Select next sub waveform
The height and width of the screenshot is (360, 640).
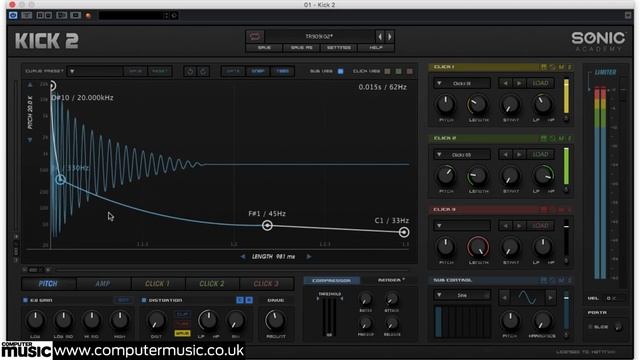click(x=550, y=298)
